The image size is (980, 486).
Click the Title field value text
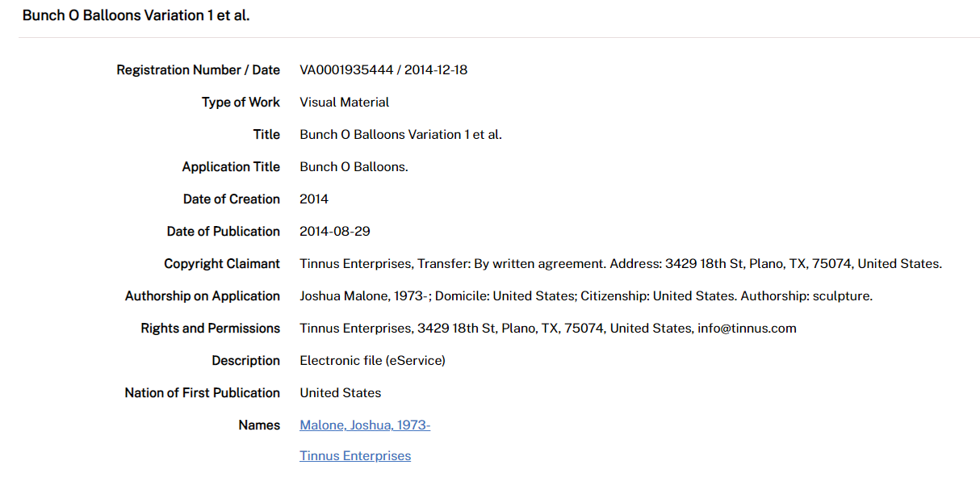coord(400,135)
